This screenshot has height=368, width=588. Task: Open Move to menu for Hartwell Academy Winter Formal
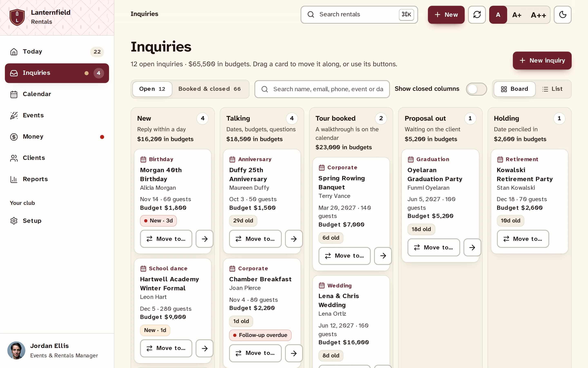point(166,348)
